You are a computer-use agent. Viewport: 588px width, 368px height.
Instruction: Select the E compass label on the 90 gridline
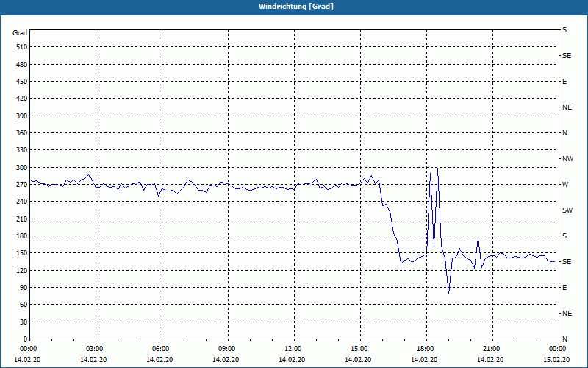564,288
